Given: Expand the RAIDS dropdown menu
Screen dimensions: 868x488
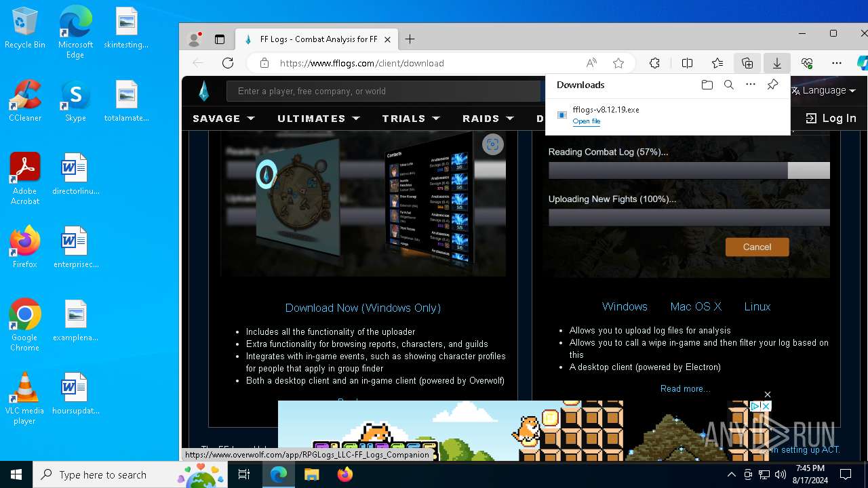Looking at the screenshot, I should 488,119.
